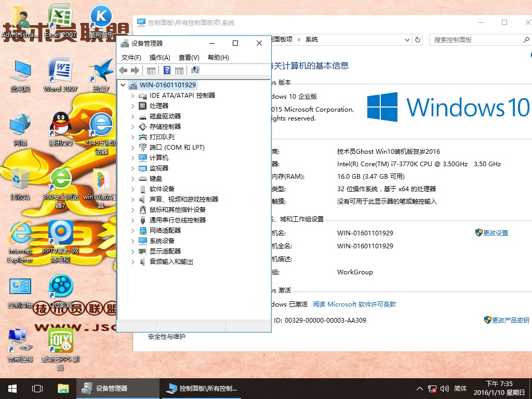The width and height of the screenshot is (532, 399).
Task: Expand the 磁盘驱动器 category
Action: [x=132, y=116]
